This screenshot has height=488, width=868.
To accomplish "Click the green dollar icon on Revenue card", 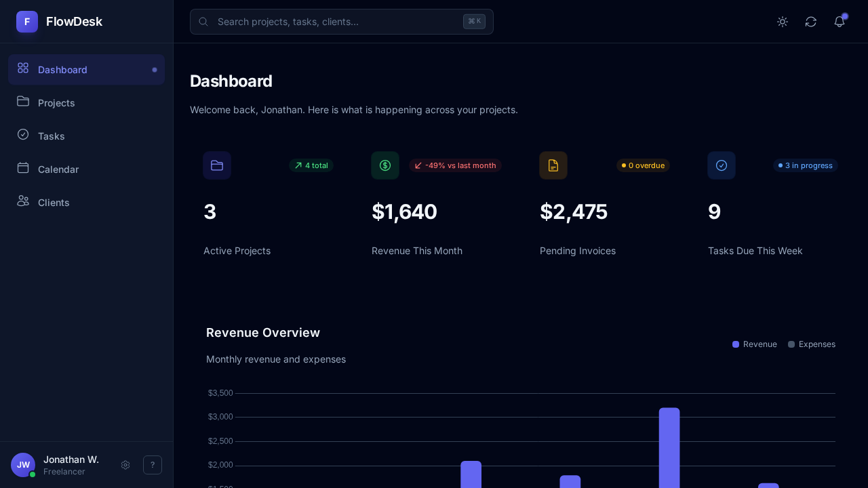I will (385, 165).
